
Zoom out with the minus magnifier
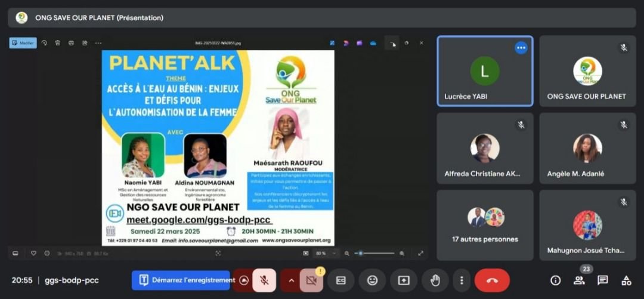point(347,254)
